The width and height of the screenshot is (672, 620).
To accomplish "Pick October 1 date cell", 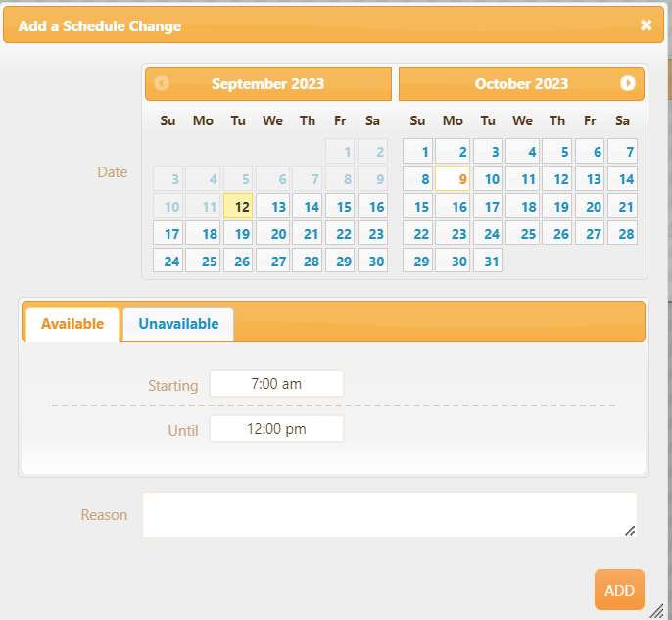I will point(418,151).
